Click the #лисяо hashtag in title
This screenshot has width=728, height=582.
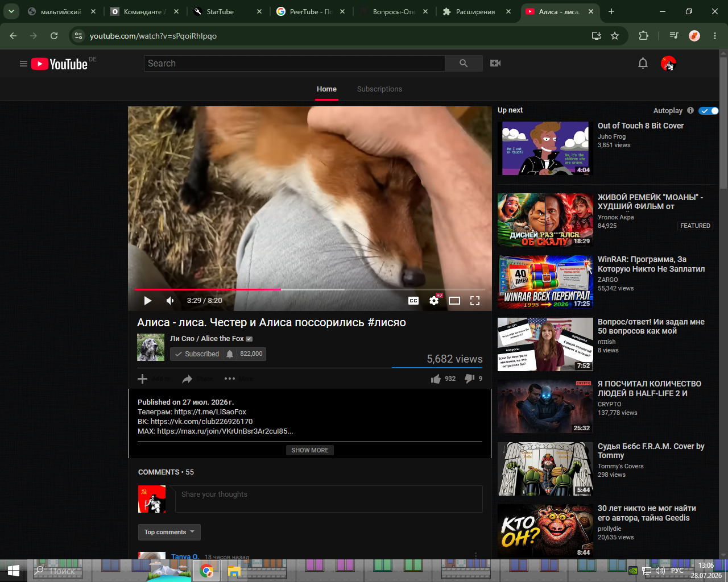tap(387, 322)
